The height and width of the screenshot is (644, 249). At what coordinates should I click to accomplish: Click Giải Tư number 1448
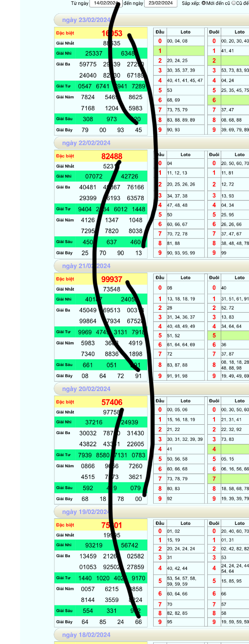tap(138, 209)
